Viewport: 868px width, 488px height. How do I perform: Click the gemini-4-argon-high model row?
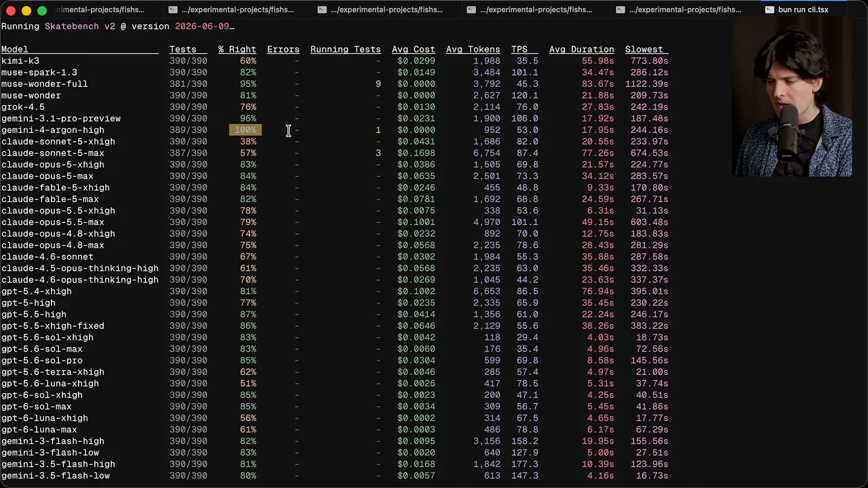[335, 130]
